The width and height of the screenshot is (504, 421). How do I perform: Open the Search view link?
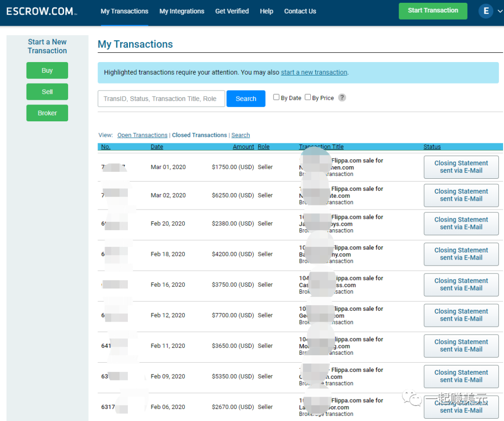click(x=240, y=135)
